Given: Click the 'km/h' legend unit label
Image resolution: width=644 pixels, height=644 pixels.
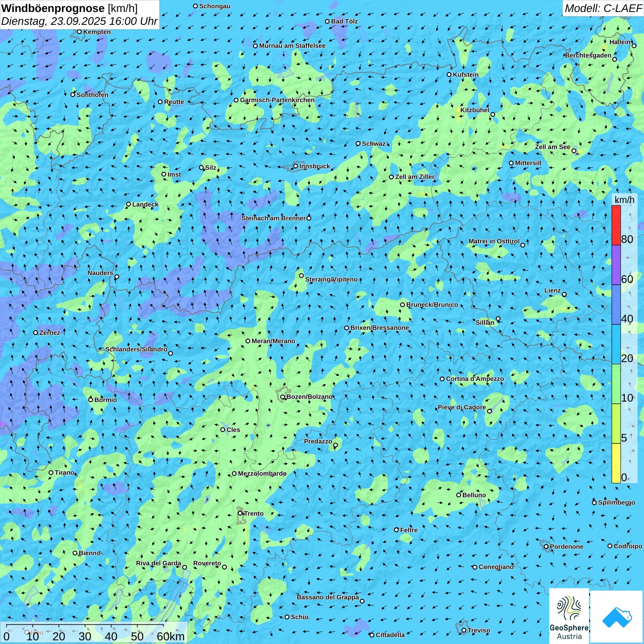Looking at the screenshot, I should [x=624, y=200].
